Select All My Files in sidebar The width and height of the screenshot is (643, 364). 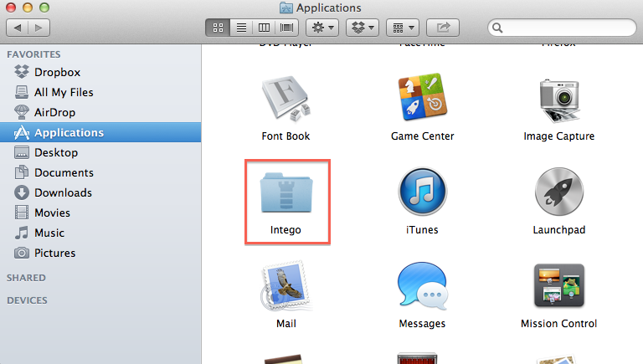pos(100,92)
